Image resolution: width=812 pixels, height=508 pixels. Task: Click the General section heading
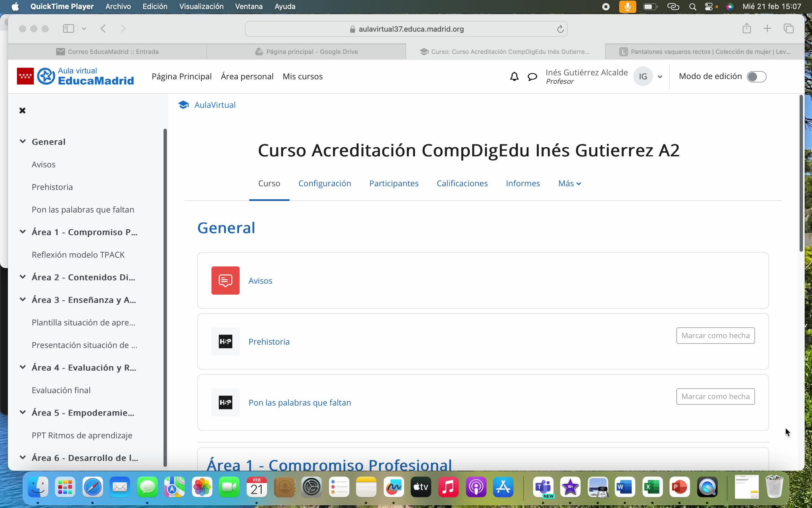tap(226, 228)
